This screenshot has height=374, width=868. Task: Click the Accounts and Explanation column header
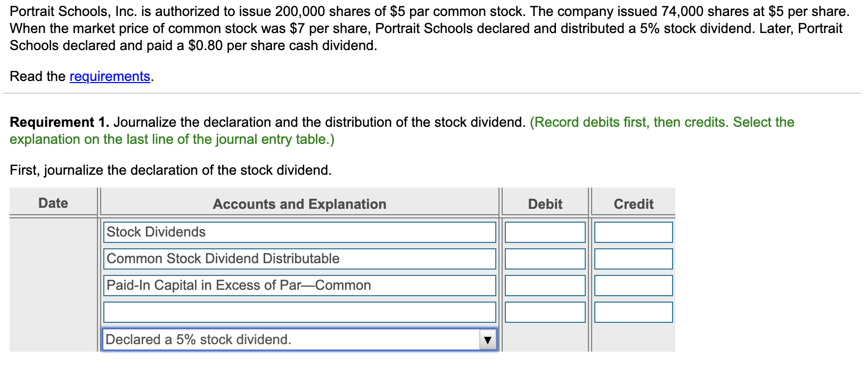(x=300, y=204)
